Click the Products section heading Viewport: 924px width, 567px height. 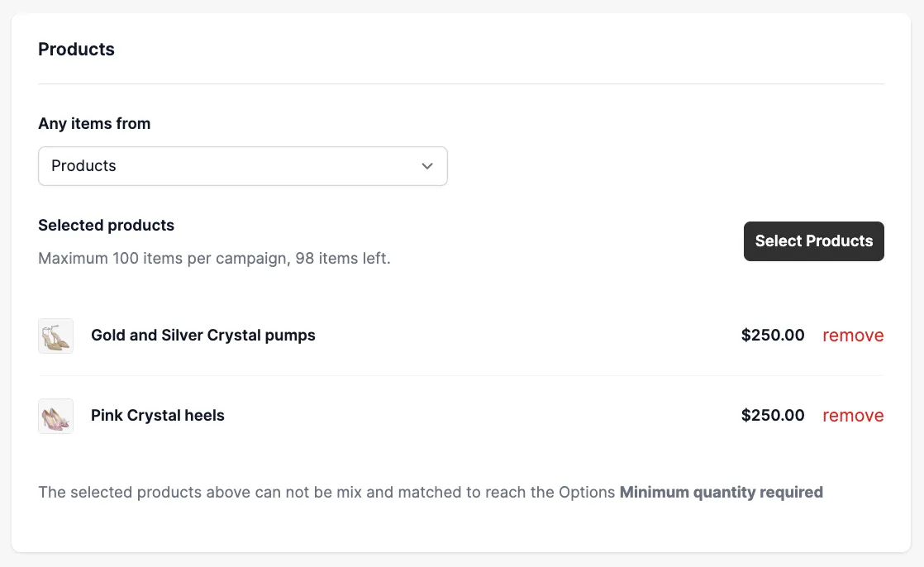[x=76, y=49]
